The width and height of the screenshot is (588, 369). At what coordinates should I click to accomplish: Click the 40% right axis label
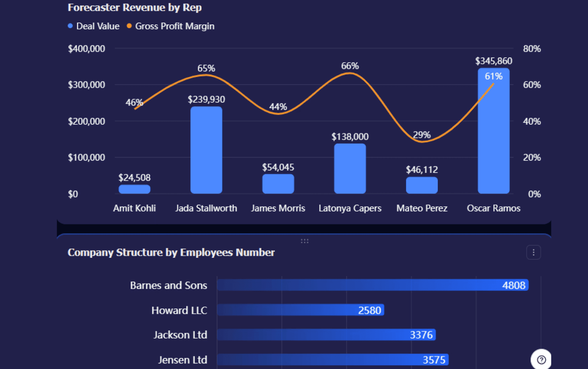click(x=532, y=121)
